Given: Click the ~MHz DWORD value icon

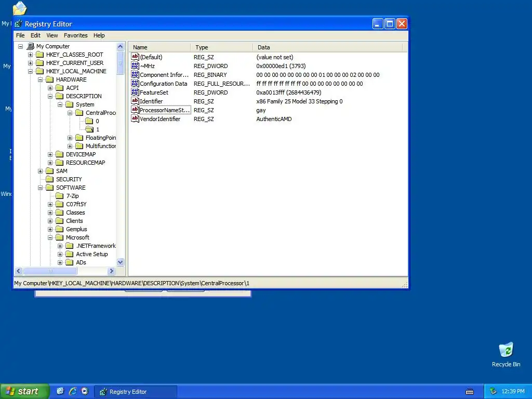Looking at the screenshot, I should point(135,66).
